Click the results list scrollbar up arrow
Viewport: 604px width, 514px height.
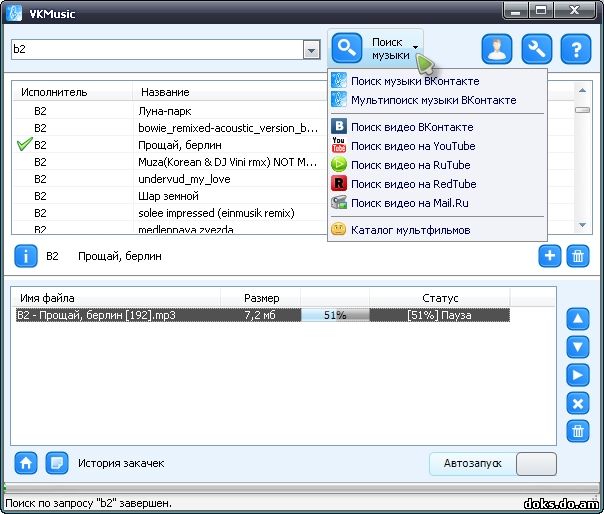pos(582,91)
